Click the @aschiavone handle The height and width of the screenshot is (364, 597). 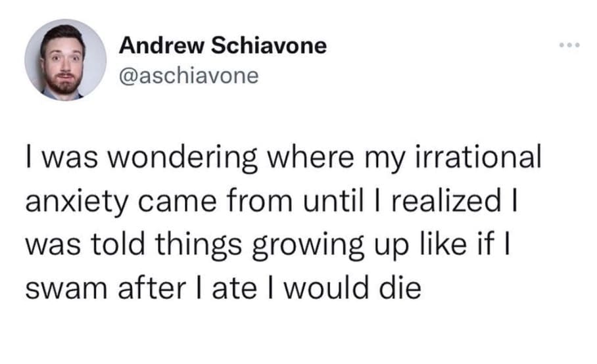pyautogui.click(x=189, y=76)
